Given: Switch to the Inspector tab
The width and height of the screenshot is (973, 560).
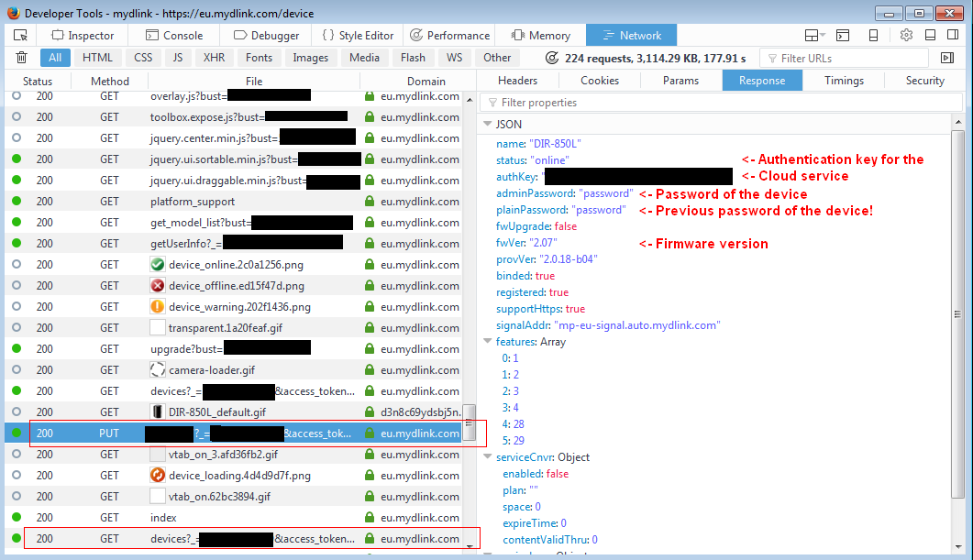Looking at the screenshot, I should [83, 36].
